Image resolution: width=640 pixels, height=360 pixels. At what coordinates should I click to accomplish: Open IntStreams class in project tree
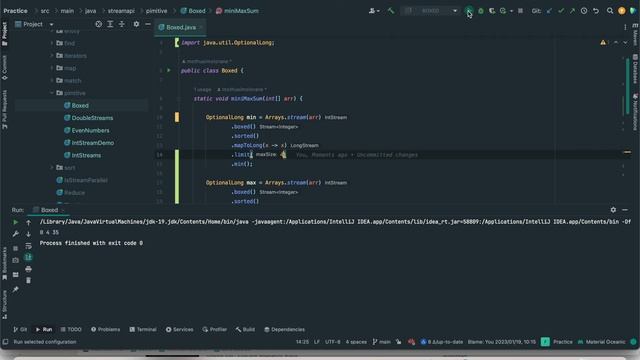86,156
